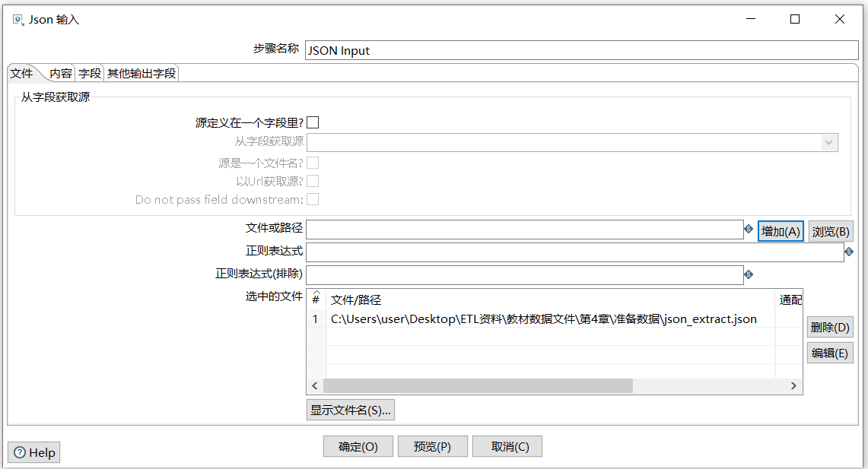The width and height of the screenshot is (868, 469).
Task: Click 确定(O) button
Action: click(x=358, y=446)
